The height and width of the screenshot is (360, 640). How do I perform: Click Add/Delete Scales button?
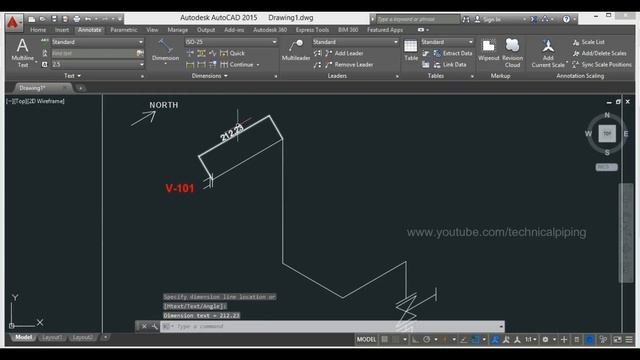pyautogui.click(x=599, y=53)
